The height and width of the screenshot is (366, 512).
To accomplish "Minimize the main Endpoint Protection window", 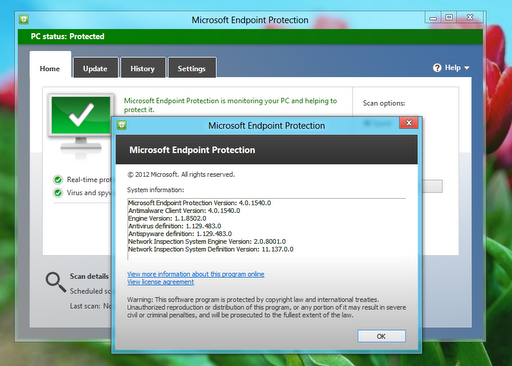I will click(433, 18).
